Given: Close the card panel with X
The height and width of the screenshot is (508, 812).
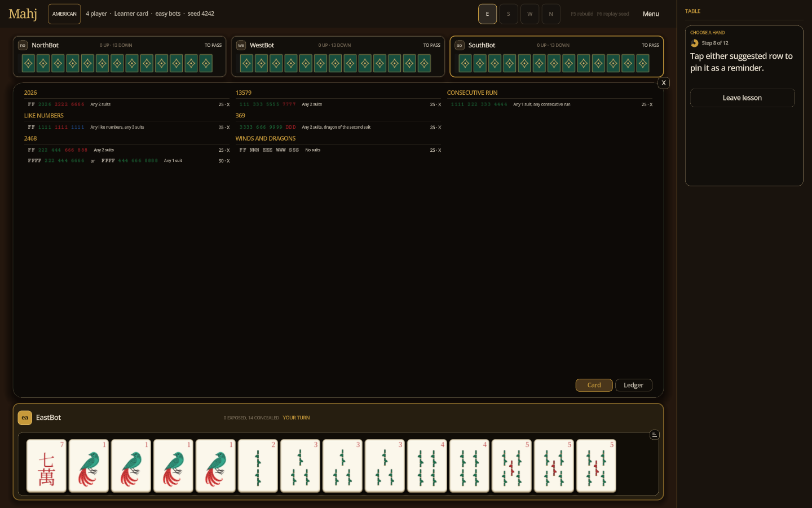Looking at the screenshot, I should (x=664, y=83).
